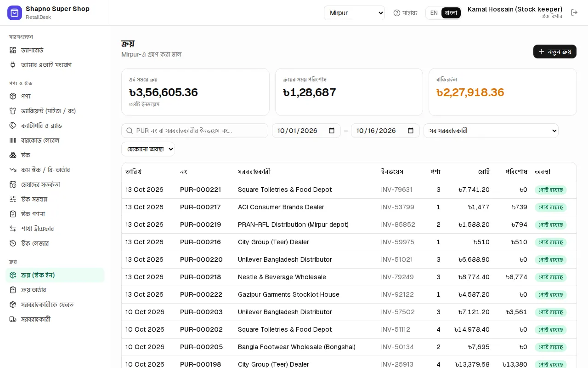Open the যেকোনো অবস্থা status filter

pyautogui.click(x=148, y=149)
